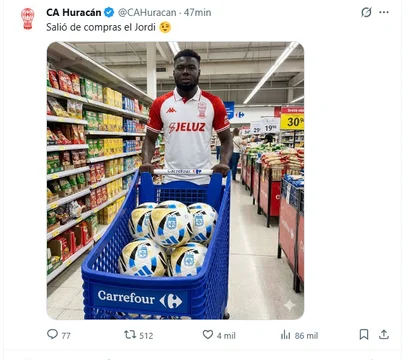
Task: Click the 77 replies count
Action: click(x=66, y=336)
